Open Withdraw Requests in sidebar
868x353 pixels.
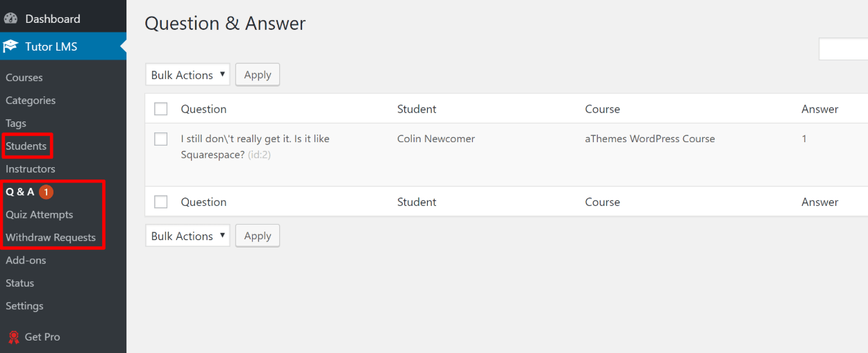click(51, 238)
